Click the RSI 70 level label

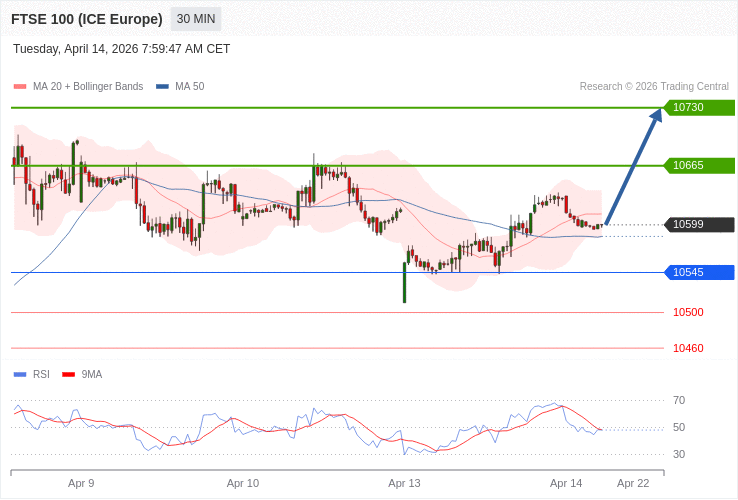point(679,400)
